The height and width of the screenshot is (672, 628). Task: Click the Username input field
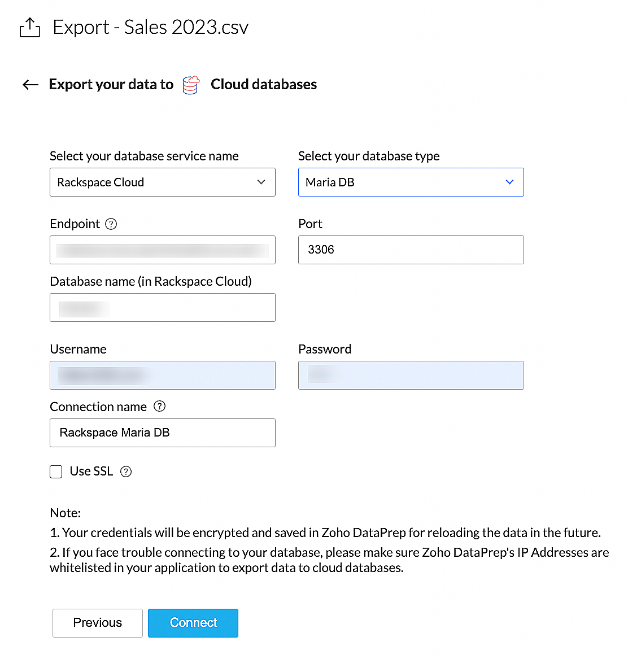163,376
